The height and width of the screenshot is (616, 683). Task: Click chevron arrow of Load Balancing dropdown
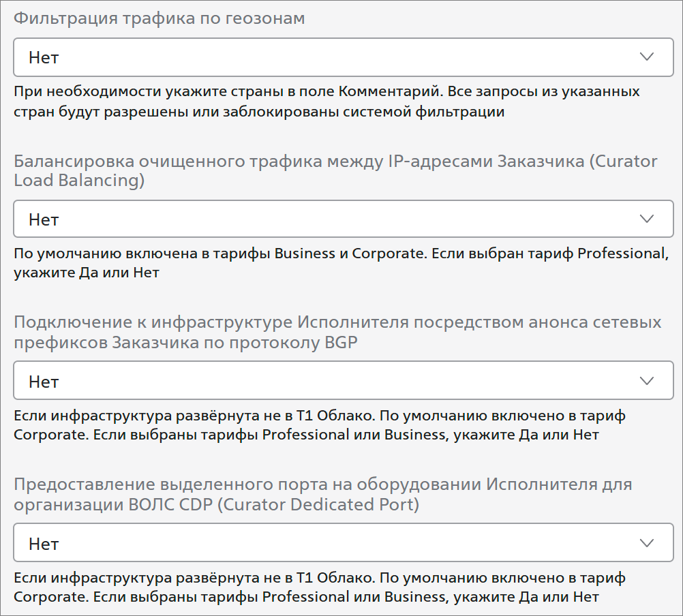pyautogui.click(x=647, y=219)
